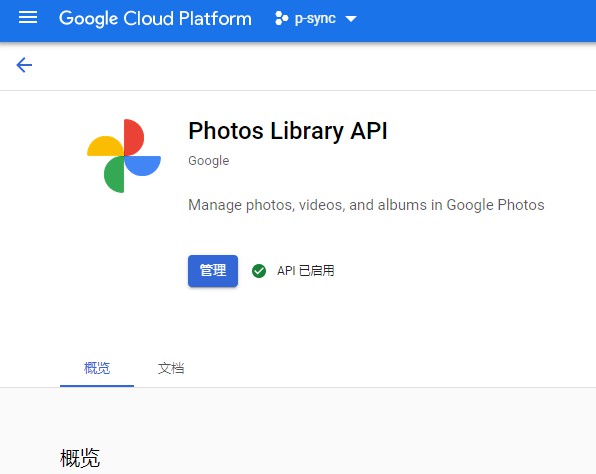Switch to the 文档 documentation tab

171,368
